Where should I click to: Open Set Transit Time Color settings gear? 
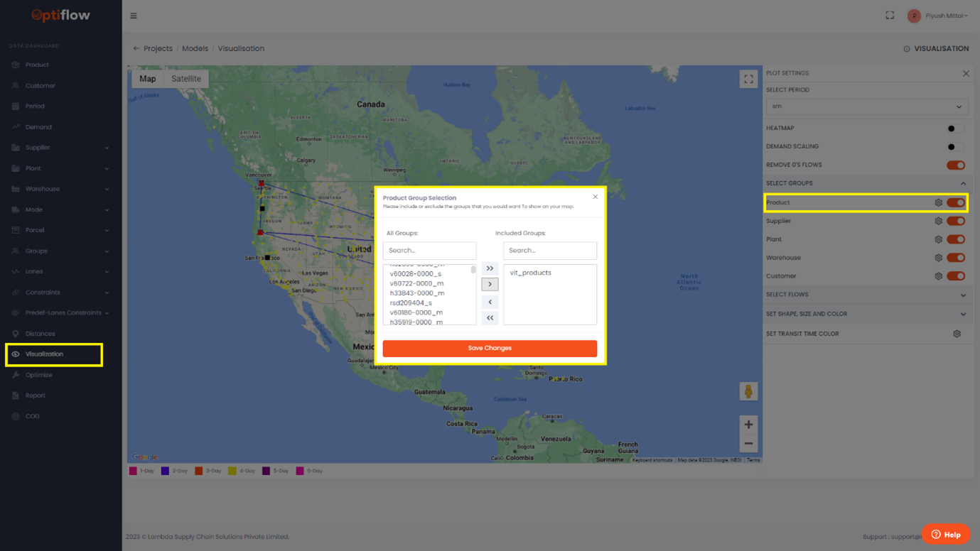pyautogui.click(x=957, y=334)
